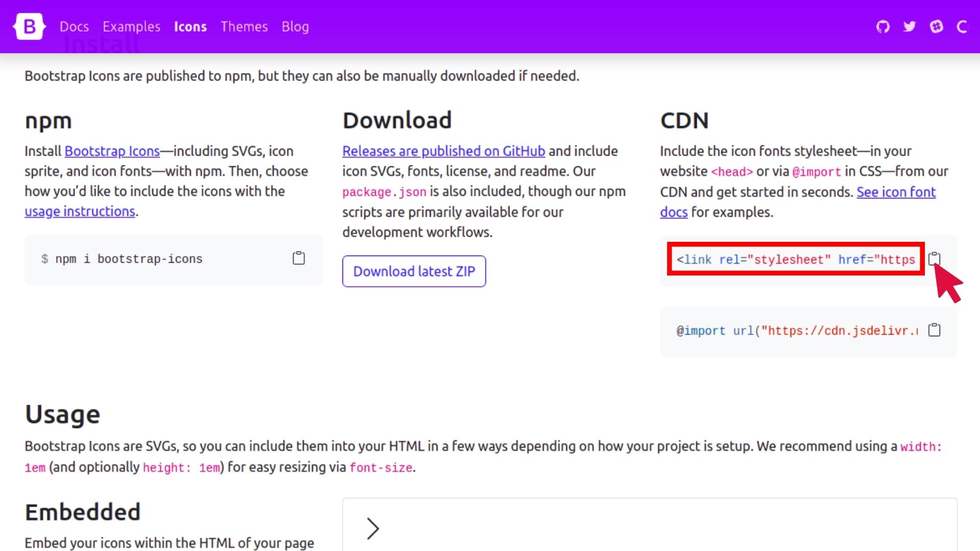Click the height: 1em inline code

(x=181, y=468)
